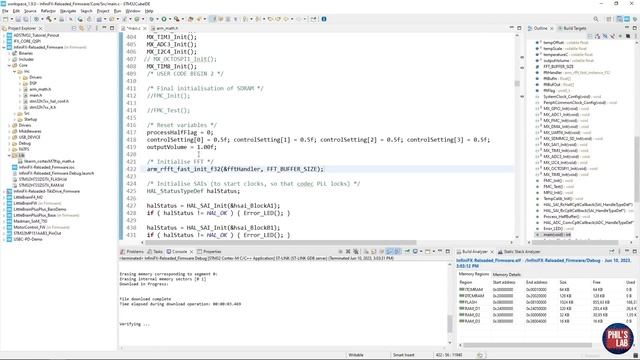
Task: Toggle Scroll Lock in Console toolbar
Action: click(373, 251)
